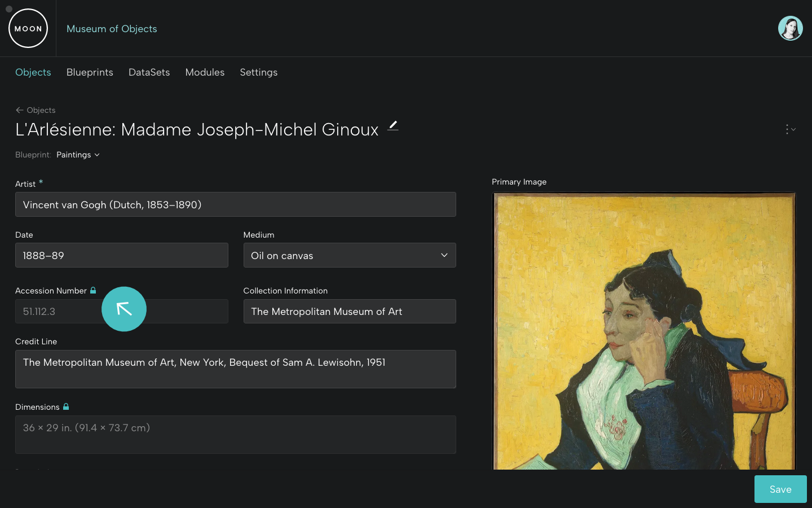Click the Date field showing 1888–89

click(x=122, y=255)
